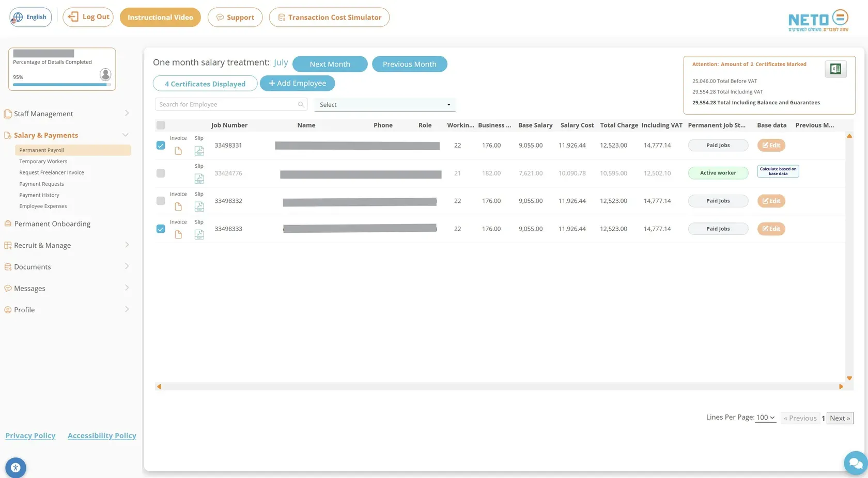Click the 4 Certificates Displayed pill
Viewport: 868px width, 478px height.
205,84
